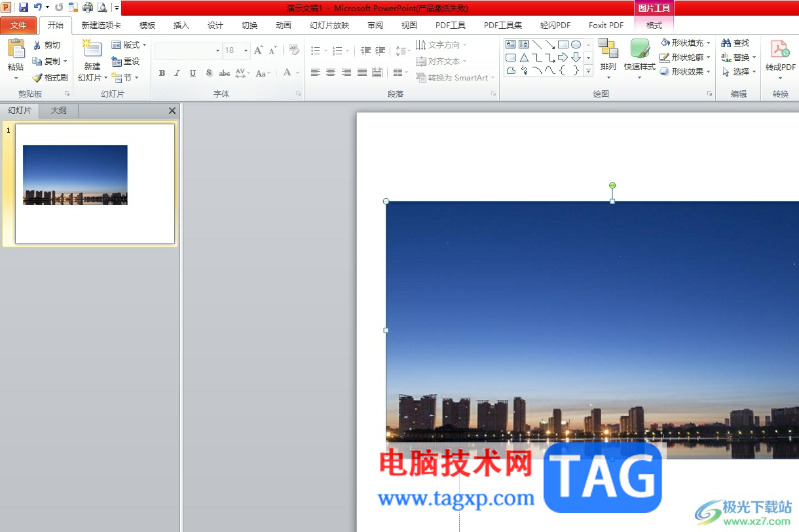Decrease the font size
The width and height of the screenshot is (799, 532).
coord(273,50)
